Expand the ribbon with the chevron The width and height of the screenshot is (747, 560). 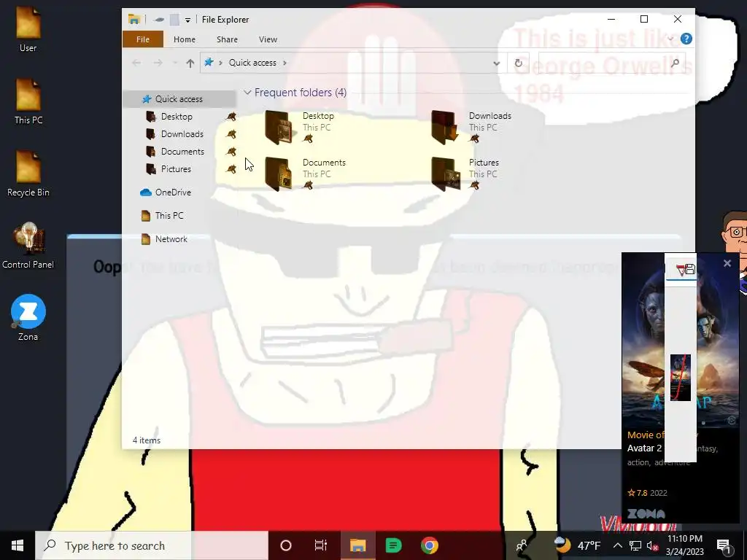670,39
